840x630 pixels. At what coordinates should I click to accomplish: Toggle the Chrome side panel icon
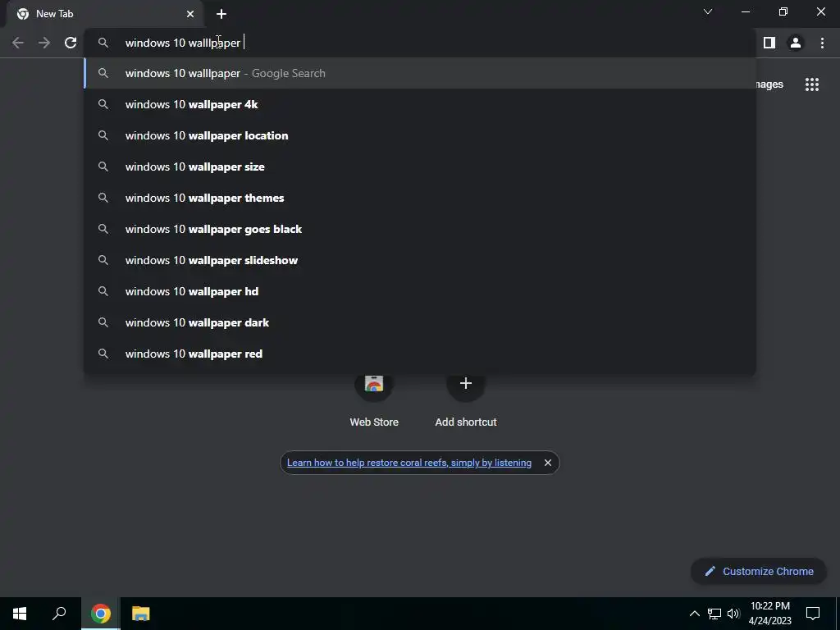(769, 43)
